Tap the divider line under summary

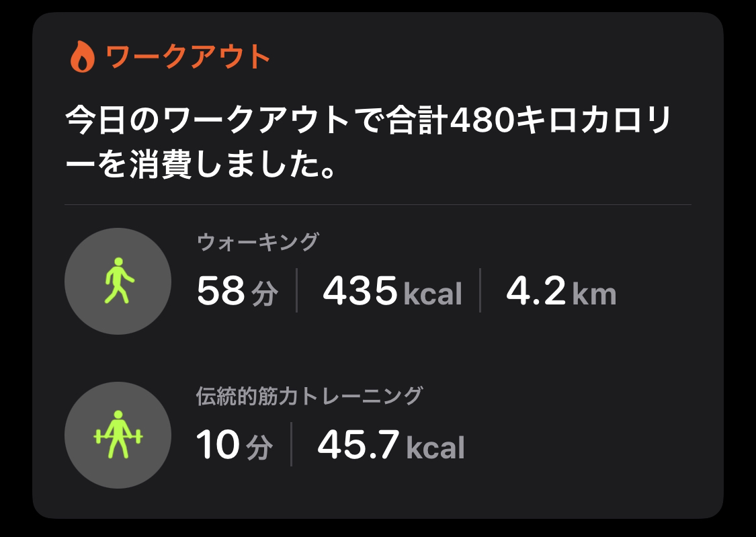[x=378, y=205]
